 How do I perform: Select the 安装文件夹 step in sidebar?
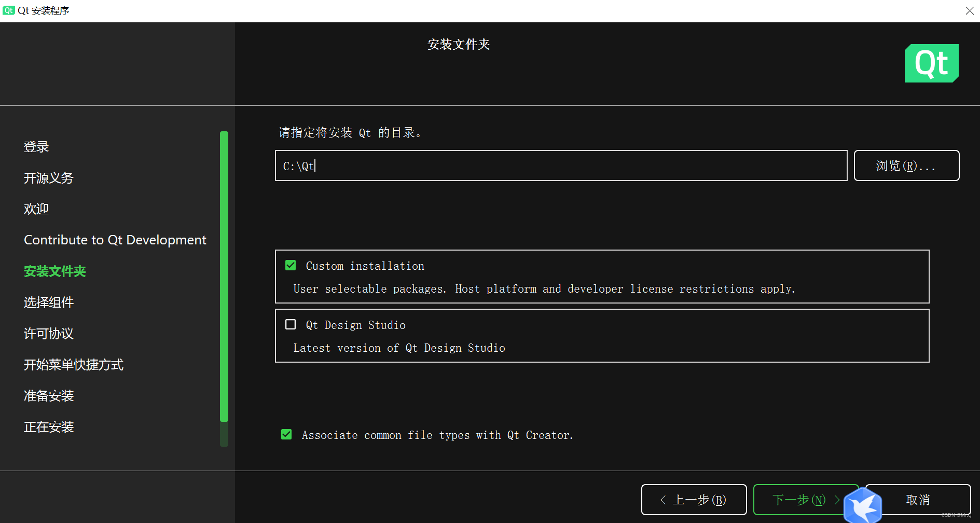[55, 271]
